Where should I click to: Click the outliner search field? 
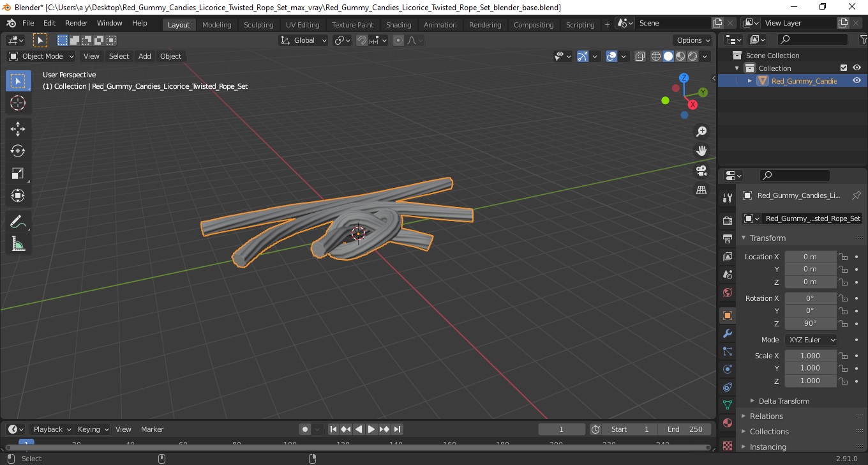[814, 40]
